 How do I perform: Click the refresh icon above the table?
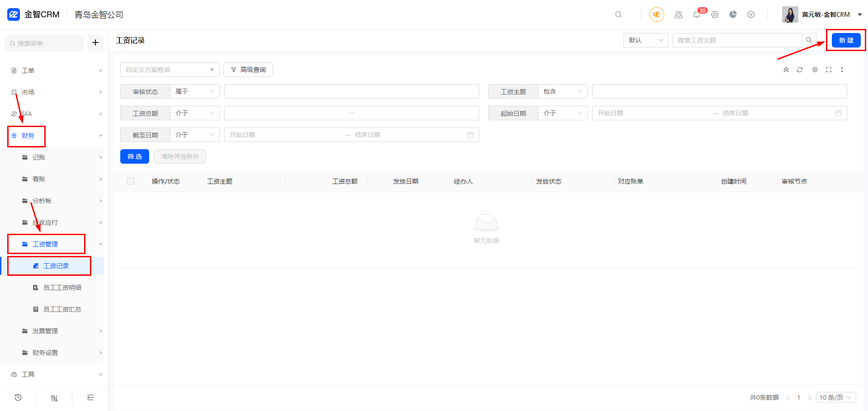[800, 70]
